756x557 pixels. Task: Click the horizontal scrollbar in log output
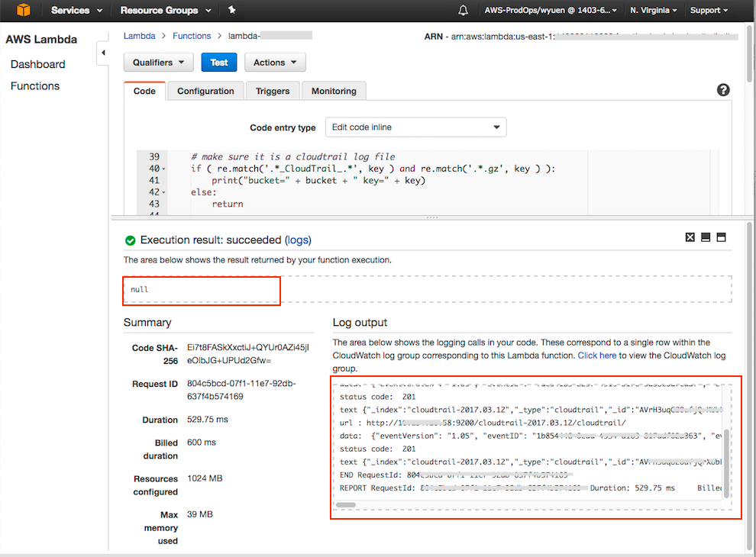pyautogui.click(x=346, y=505)
